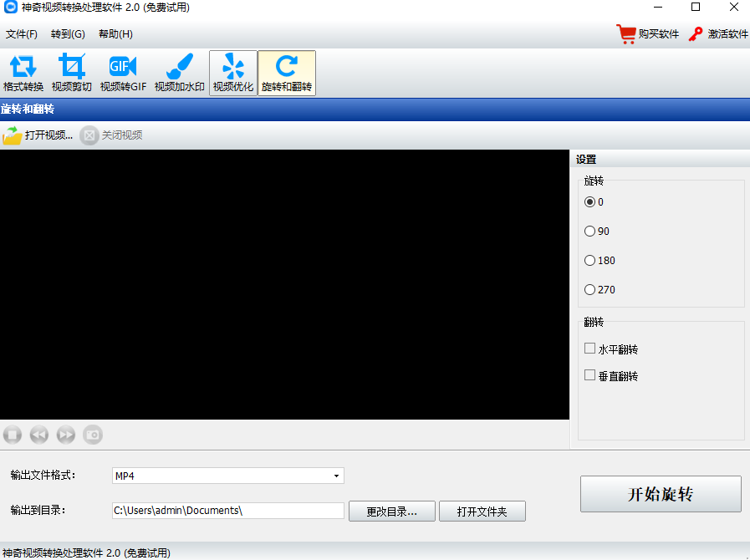Enable the 垂直翻转 vertical flip checkbox
The width and height of the screenshot is (750, 560).
pos(589,375)
